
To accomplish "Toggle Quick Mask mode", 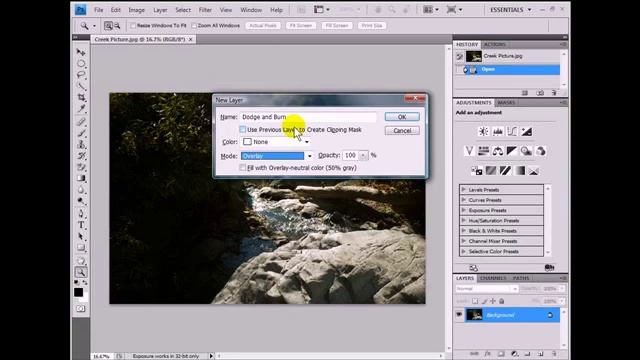I will 81,309.
